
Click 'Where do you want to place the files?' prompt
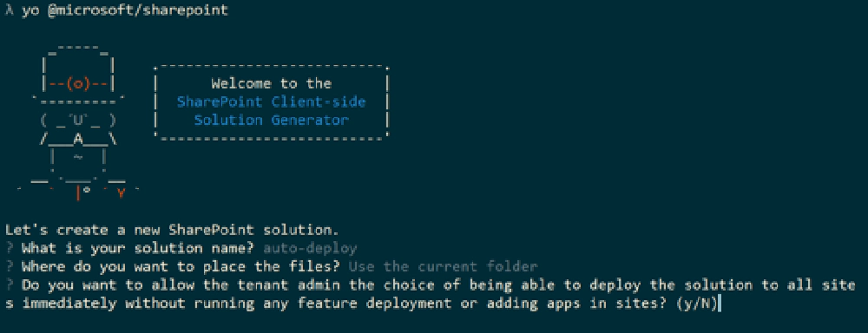(181, 266)
